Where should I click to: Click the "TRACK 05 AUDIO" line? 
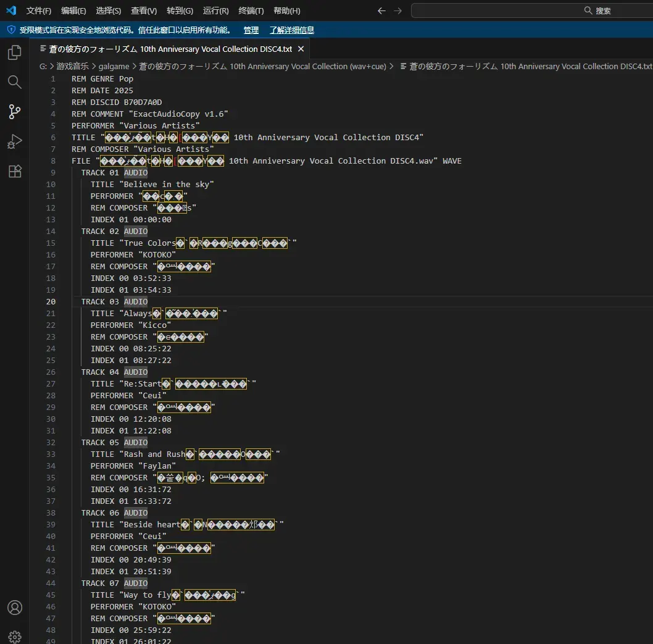pos(114,442)
